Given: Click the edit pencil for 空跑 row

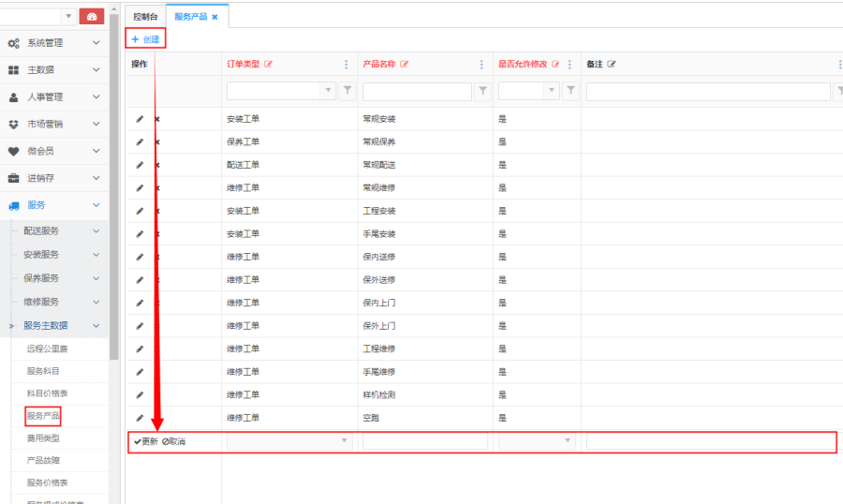Looking at the screenshot, I should coord(140,418).
